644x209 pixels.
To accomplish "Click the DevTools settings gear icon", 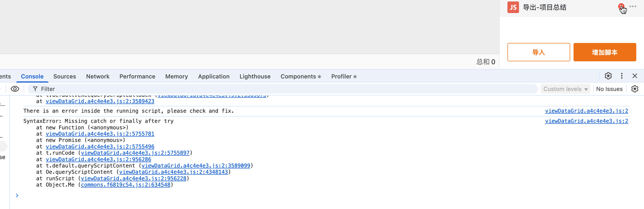I will pyautogui.click(x=608, y=76).
